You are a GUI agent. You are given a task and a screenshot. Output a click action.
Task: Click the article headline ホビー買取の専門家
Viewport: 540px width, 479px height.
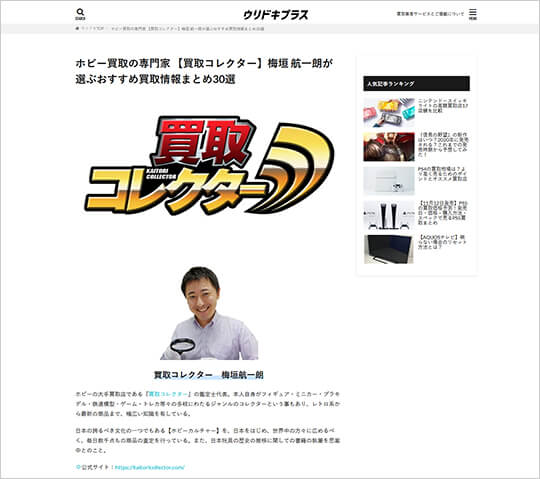[x=204, y=71]
